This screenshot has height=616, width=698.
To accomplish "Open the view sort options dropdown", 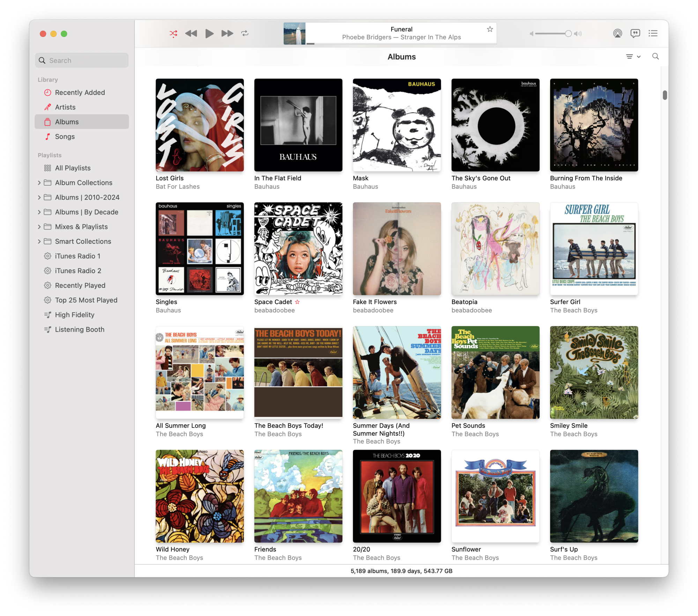I will (x=633, y=57).
